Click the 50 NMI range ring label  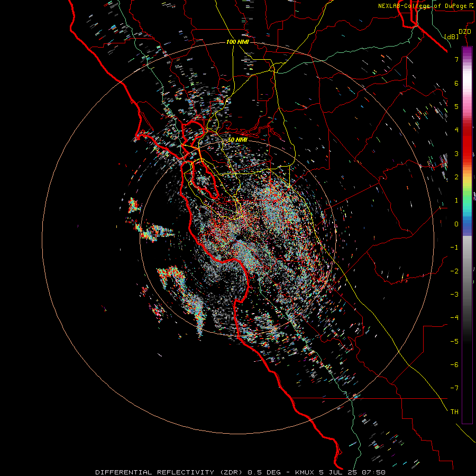click(237, 140)
